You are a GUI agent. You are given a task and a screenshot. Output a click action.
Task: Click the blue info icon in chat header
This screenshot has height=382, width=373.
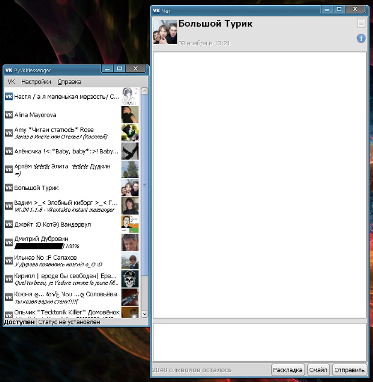click(361, 39)
